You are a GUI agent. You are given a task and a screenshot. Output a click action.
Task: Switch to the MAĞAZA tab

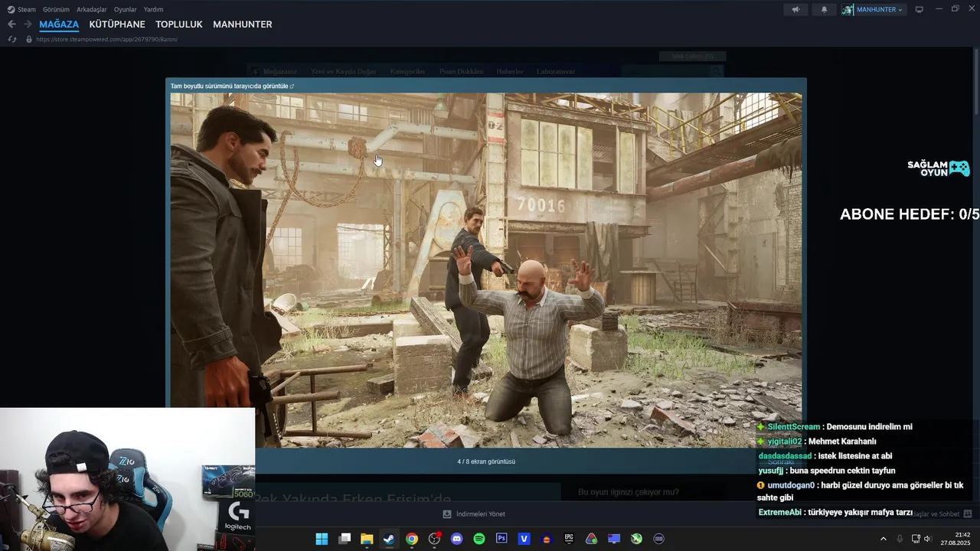click(59, 24)
